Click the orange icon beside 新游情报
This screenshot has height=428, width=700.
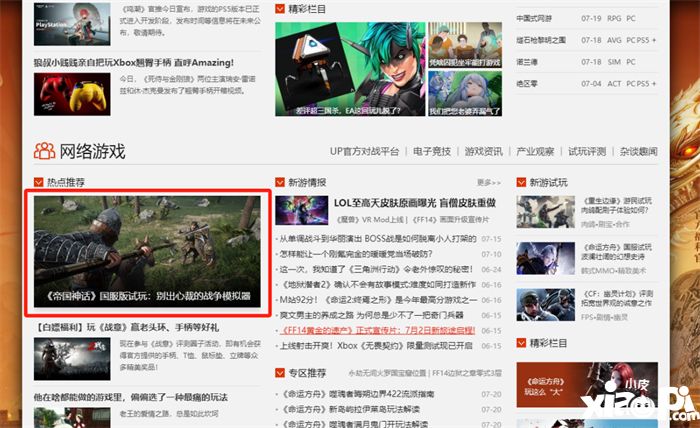(280, 182)
